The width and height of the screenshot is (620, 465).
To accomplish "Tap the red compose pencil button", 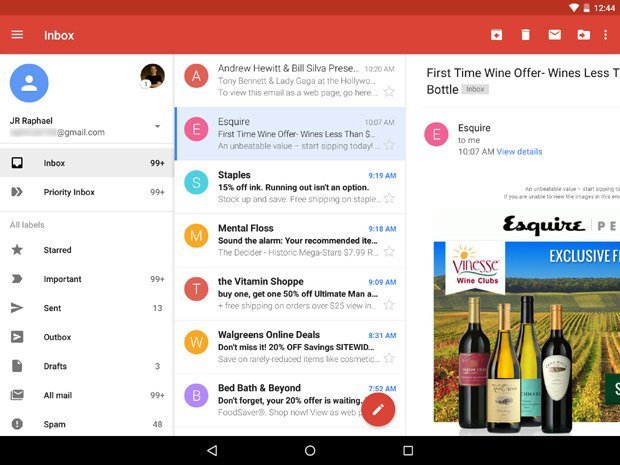I will pyautogui.click(x=378, y=409).
